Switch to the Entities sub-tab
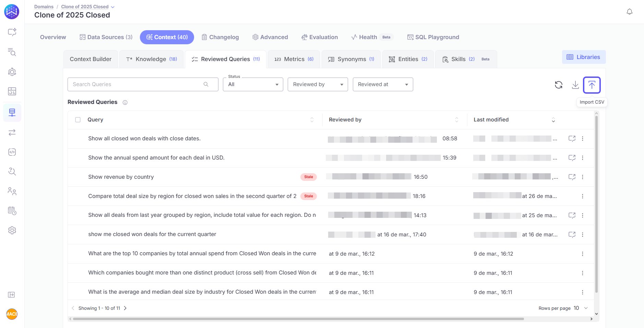644x328 pixels. 408,59
